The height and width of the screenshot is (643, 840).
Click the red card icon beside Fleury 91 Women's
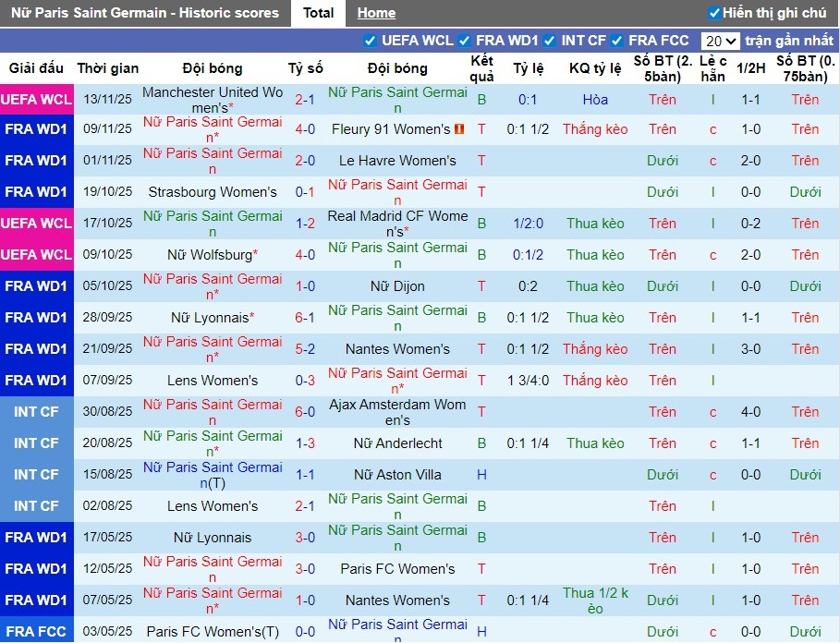(458, 129)
